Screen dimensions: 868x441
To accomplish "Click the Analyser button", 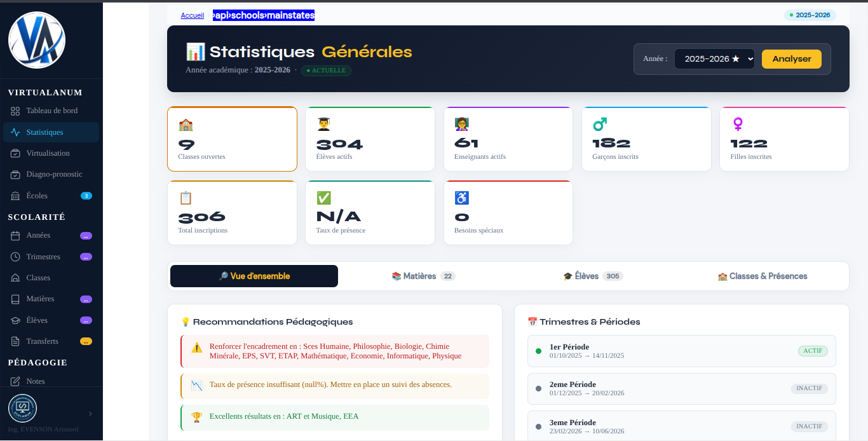I will 792,59.
